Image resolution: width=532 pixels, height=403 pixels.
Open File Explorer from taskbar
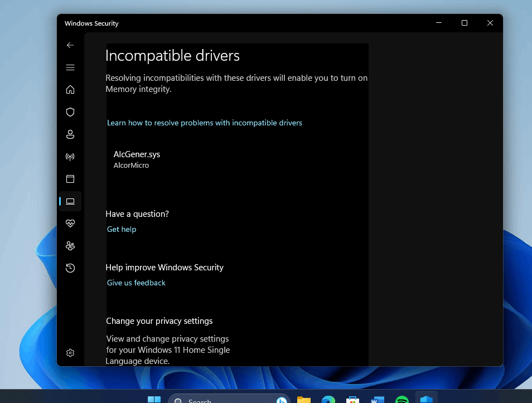point(304,400)
